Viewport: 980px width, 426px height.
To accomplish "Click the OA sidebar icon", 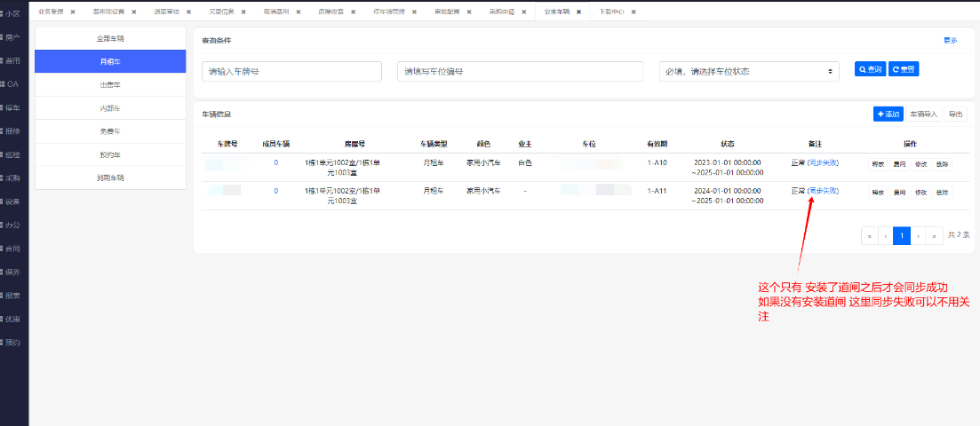I will click(x=12, y=83).
